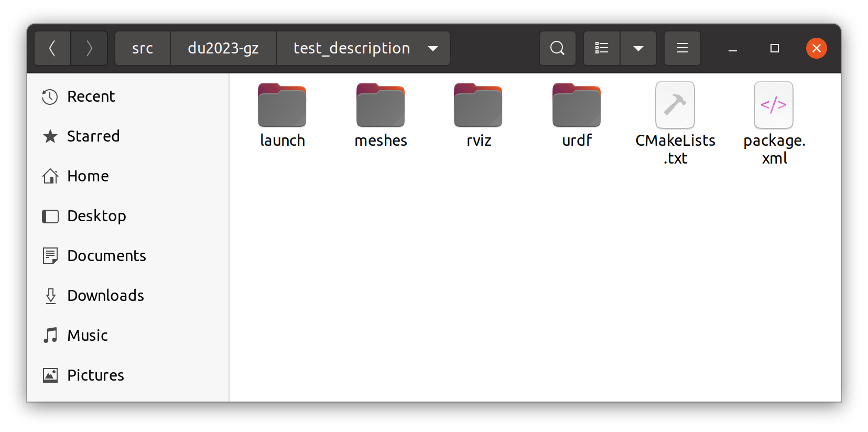Select the rviz folder icon

click(478, 105)
